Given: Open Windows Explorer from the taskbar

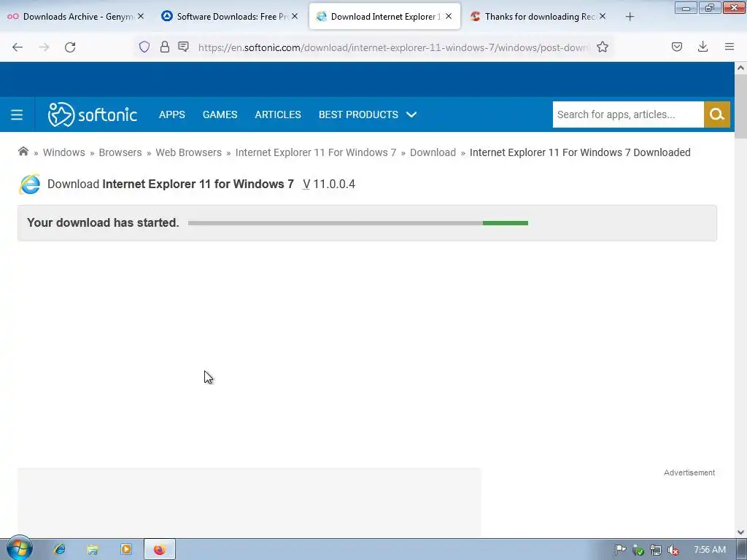Looking at the screenshot, I should click(93, 550).
